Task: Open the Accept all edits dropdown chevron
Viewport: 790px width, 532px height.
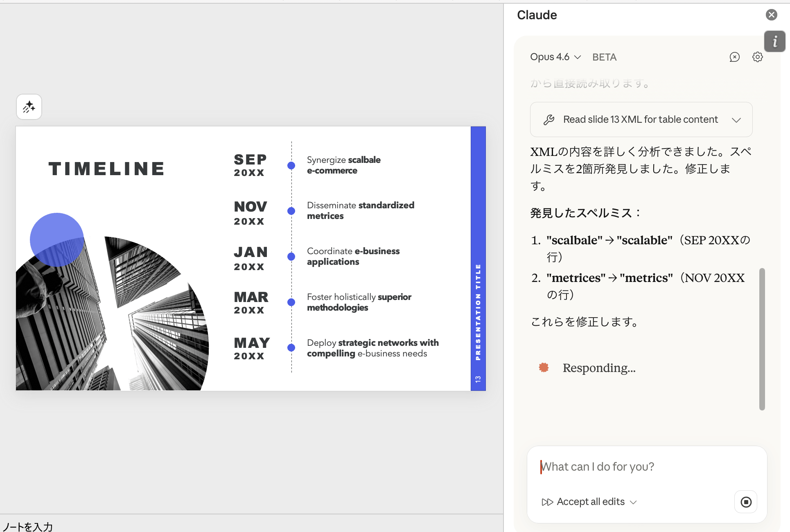Action: pos(633,502)
